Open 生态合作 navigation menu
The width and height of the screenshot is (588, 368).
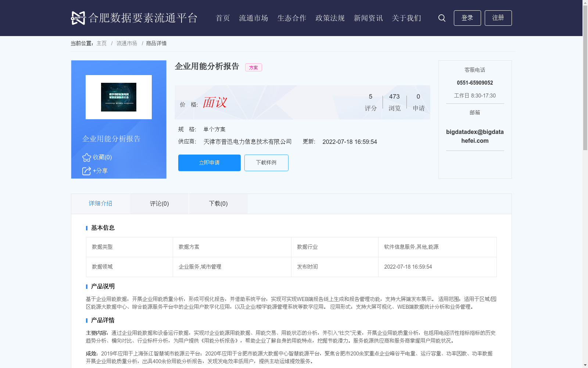click(292, 18)
